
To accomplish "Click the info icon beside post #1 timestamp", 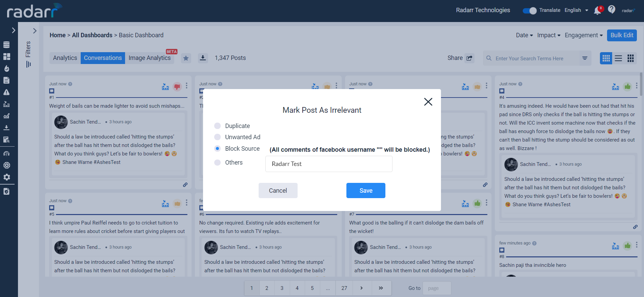I will (x=70, y=84).
